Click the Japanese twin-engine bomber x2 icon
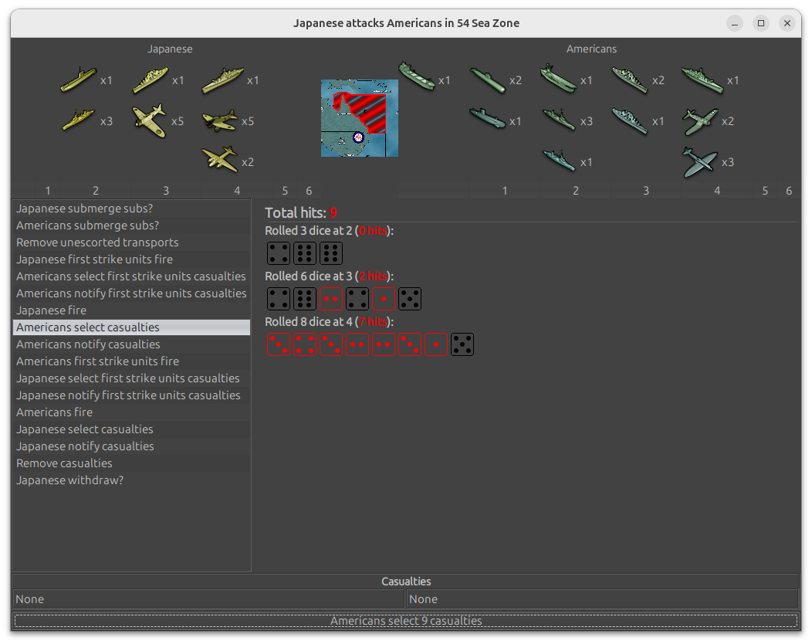Viewport: 812px width, 644px height. 220,160
